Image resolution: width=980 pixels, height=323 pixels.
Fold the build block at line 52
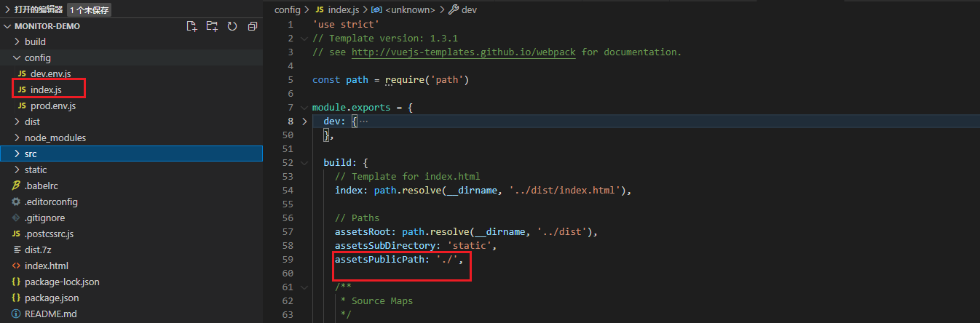[x=304, y=163]
